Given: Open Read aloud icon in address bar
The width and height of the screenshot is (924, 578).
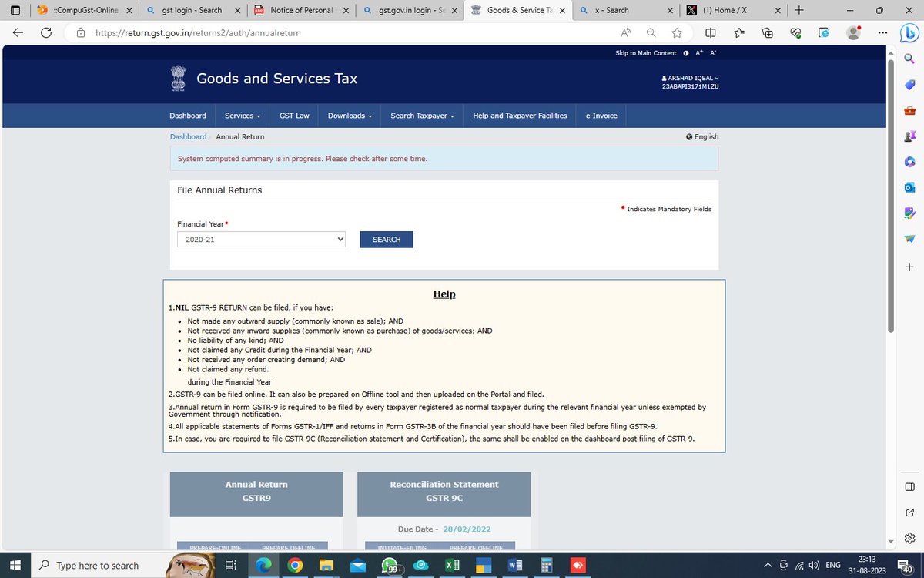Looking at the screenshot, I should (x=626, y=33).
